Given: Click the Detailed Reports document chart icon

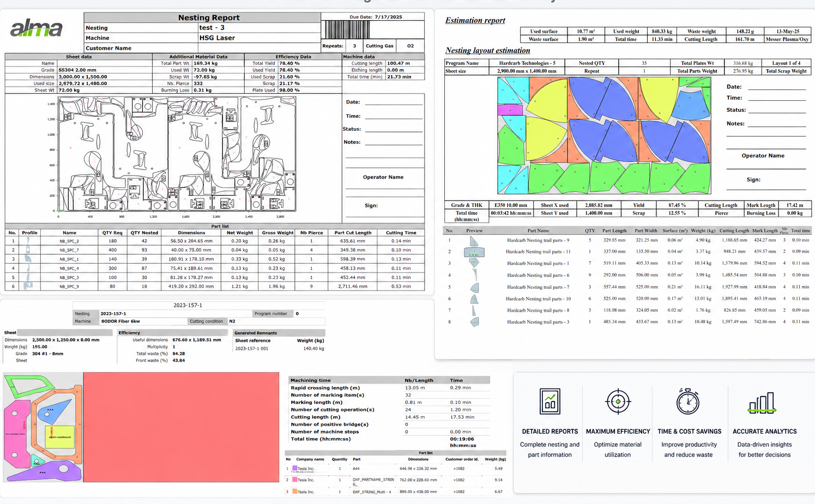Looking at the screenshot, I should tap(550, 402).
